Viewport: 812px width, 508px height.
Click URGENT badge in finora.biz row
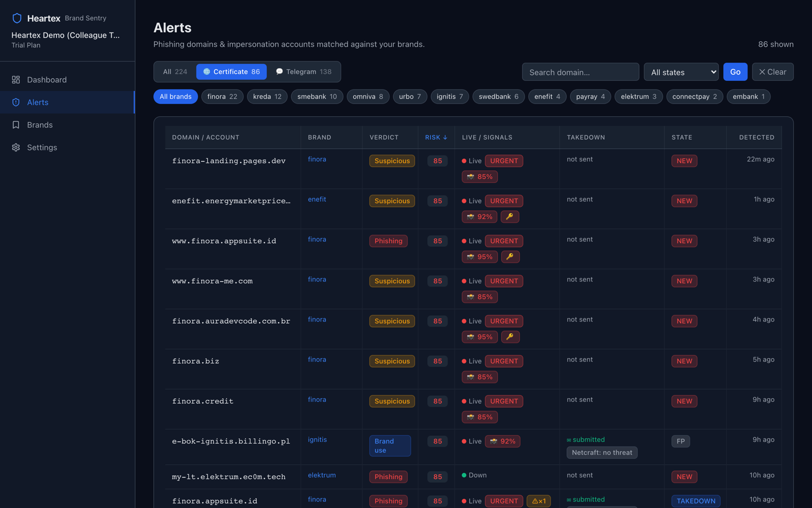(504, 361)
